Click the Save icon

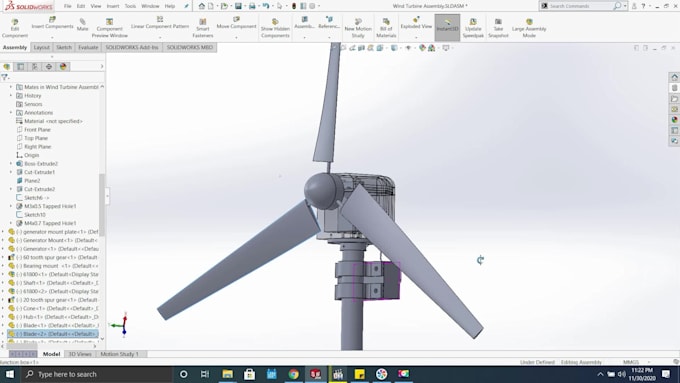point(238,6)
